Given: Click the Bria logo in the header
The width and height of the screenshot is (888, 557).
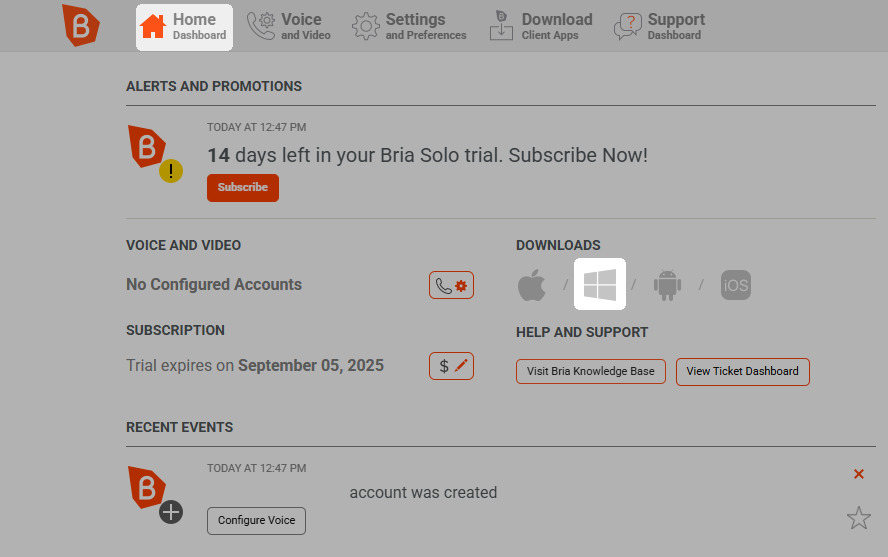Looking at the screenshot, I should click(x=80, y=25).
